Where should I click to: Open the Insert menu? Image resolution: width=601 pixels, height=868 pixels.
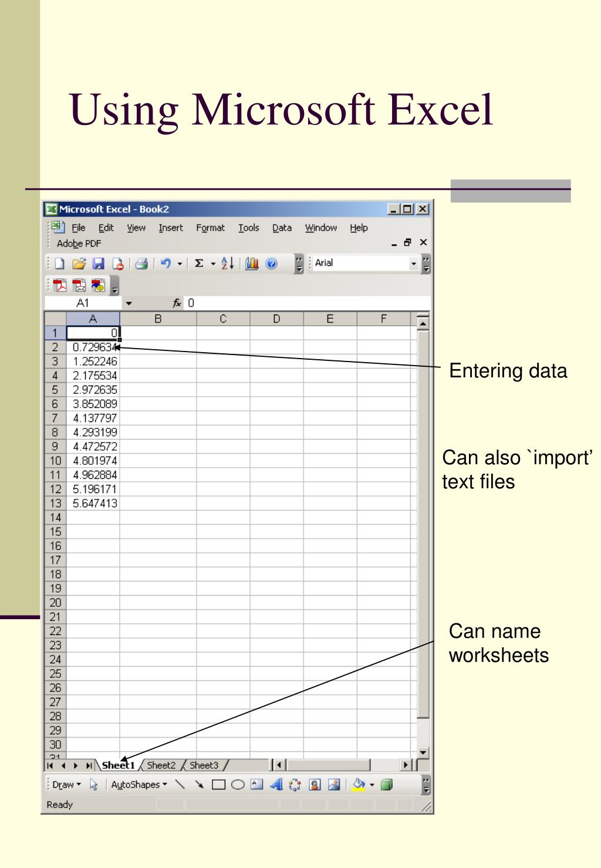[x=171, y=228]
